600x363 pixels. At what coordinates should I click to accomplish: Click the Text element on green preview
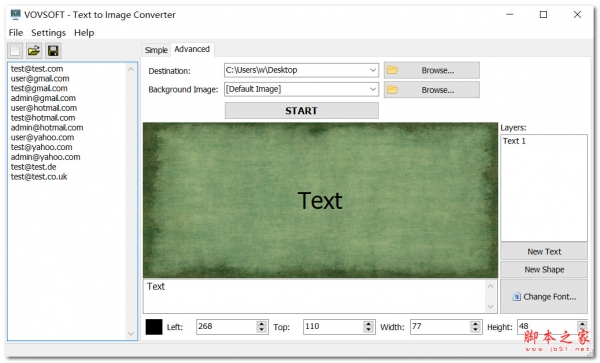[x=320, y=200]
